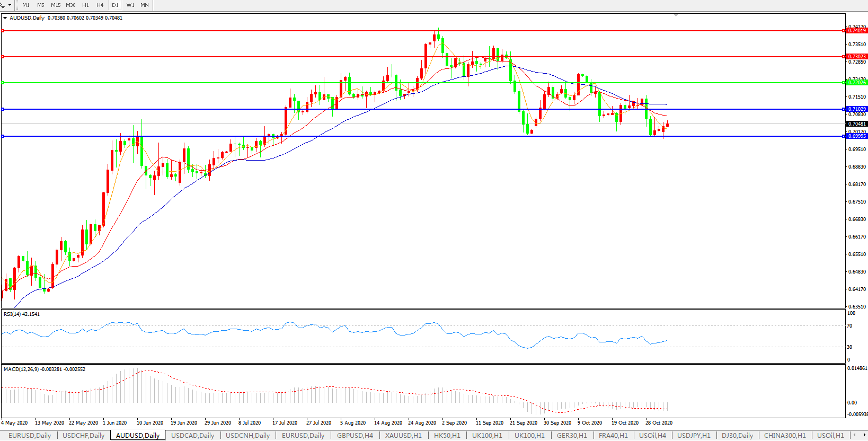Go to the CHINA300,H1 chart tab
The image size is (868, 441).
pyautogui.click(x=784, y=435)
